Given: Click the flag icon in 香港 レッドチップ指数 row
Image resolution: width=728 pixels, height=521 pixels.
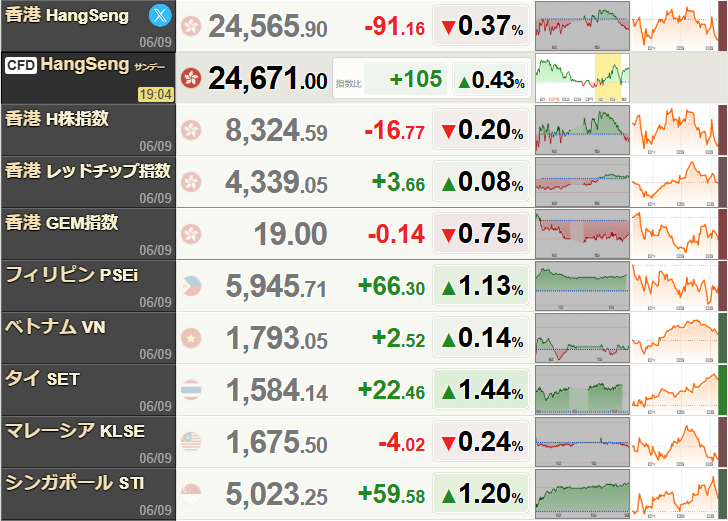Looking at the screenshot, I should click(x=191, y=182).
